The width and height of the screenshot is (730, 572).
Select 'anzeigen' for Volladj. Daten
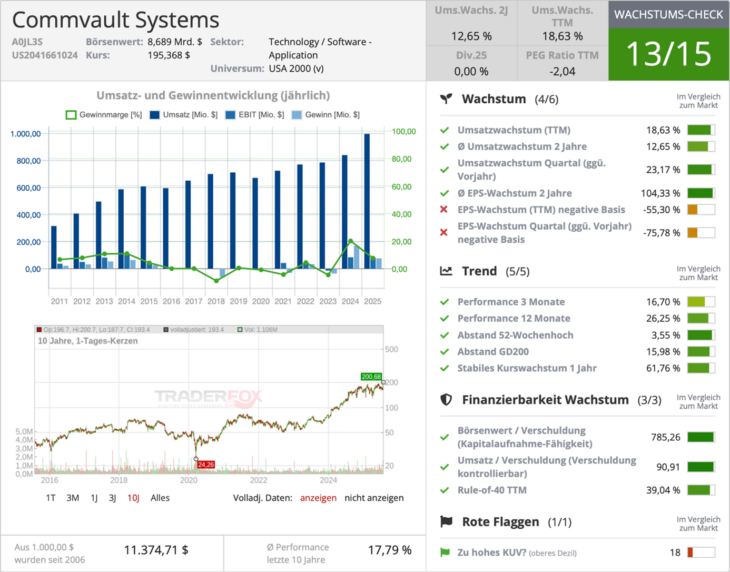coord(318,498)
